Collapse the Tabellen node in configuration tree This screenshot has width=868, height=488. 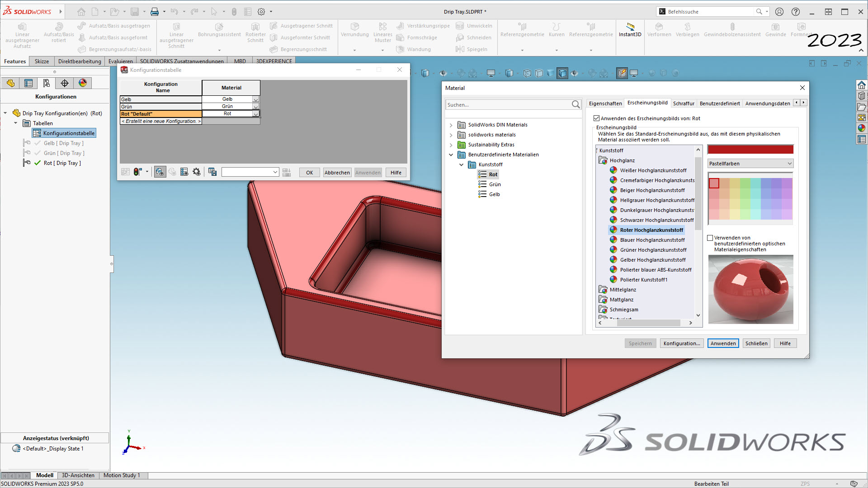pos(16,123)
